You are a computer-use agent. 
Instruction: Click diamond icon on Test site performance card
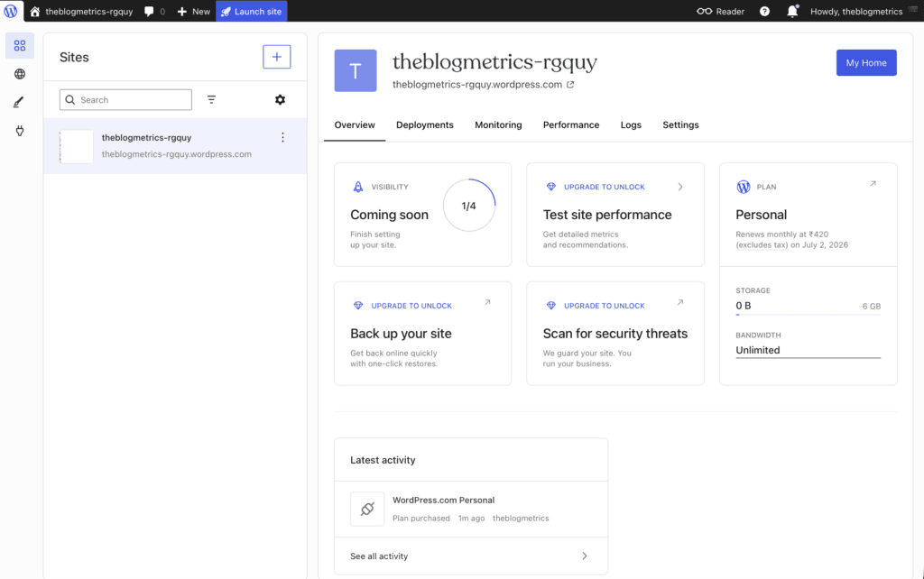tap(551, 187)
